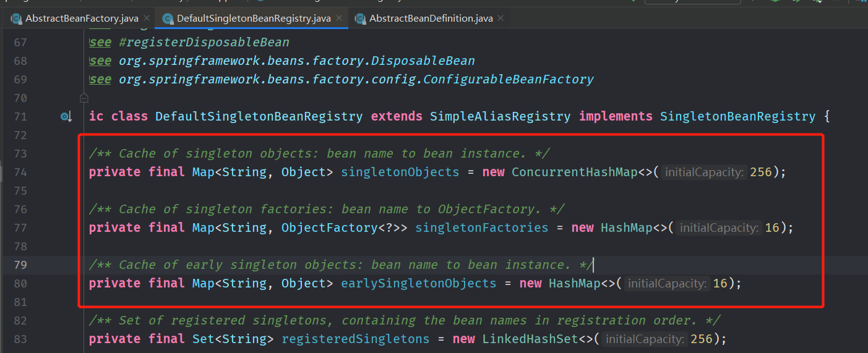Click the class file icon on AbstractBeanDefinition.java tab
Screen dimensions: 868x353
pyautogui.click(x=361, y=19)
